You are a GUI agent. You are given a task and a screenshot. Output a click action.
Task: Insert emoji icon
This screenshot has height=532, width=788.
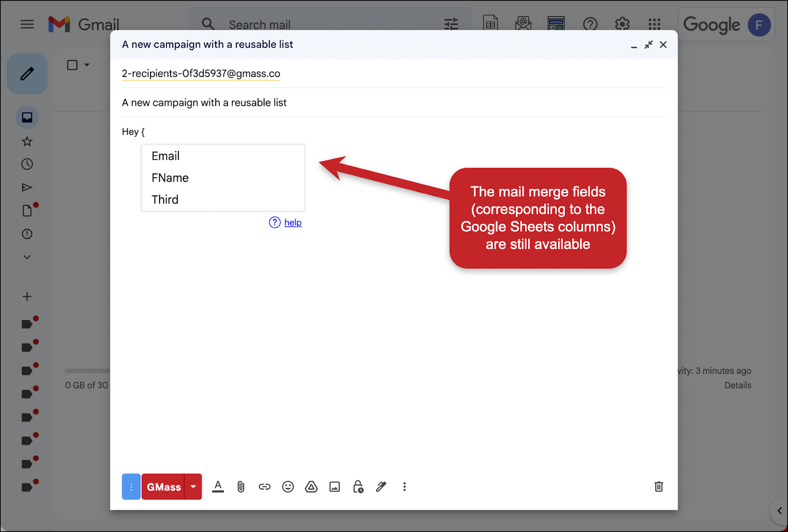point(288,487)
